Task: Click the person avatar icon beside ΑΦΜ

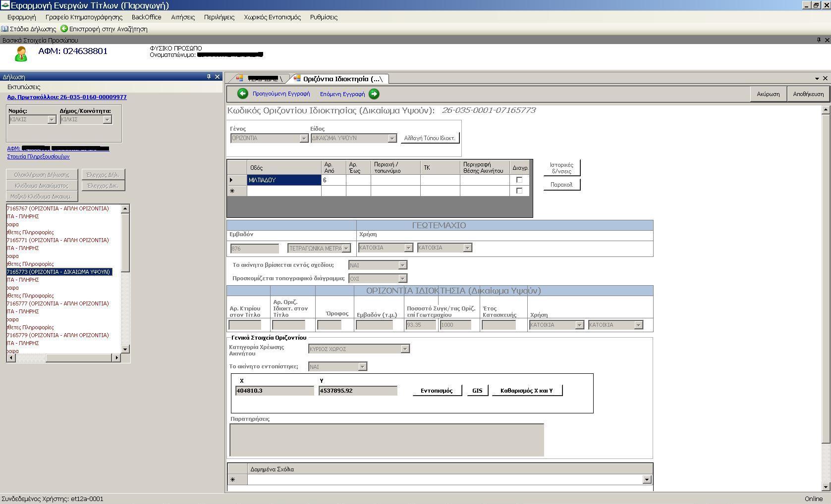Action: pyautogui.click(x=21, y=53)
